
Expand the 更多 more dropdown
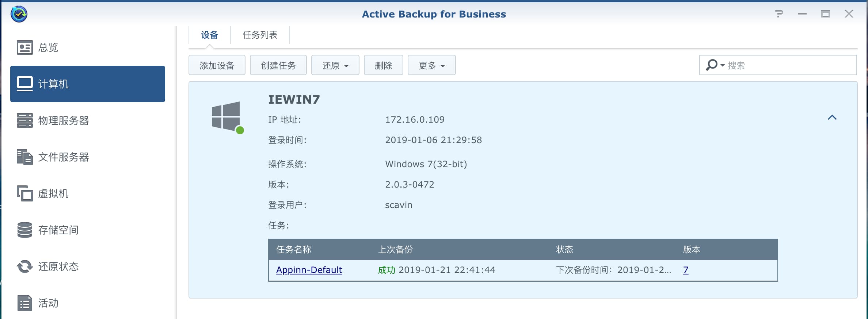(431, 65)
